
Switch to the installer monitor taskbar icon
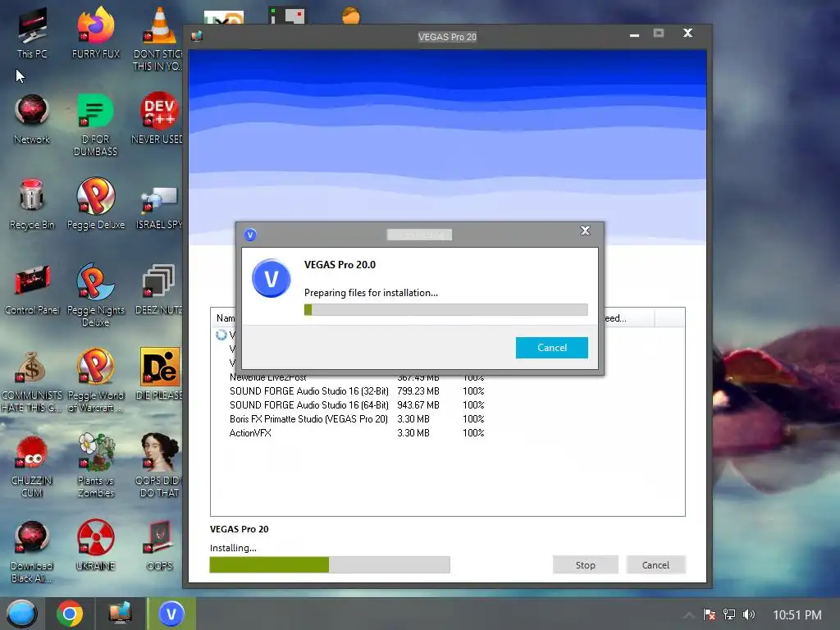click(120, 614)
